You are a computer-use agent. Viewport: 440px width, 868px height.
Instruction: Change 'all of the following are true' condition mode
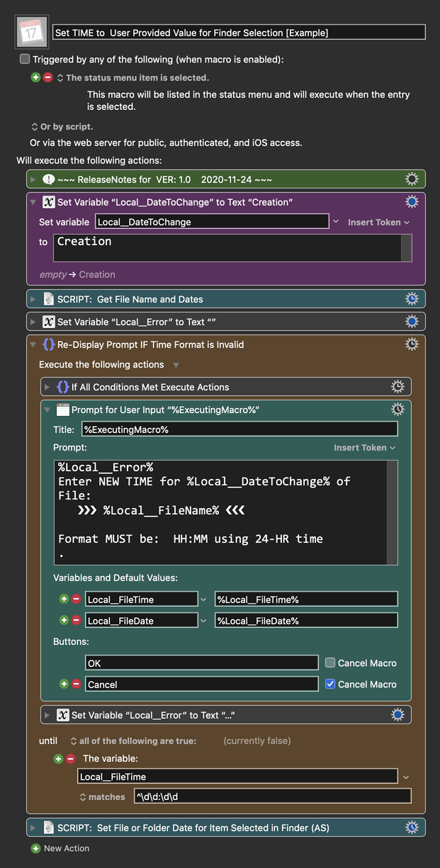click(133, 741)
